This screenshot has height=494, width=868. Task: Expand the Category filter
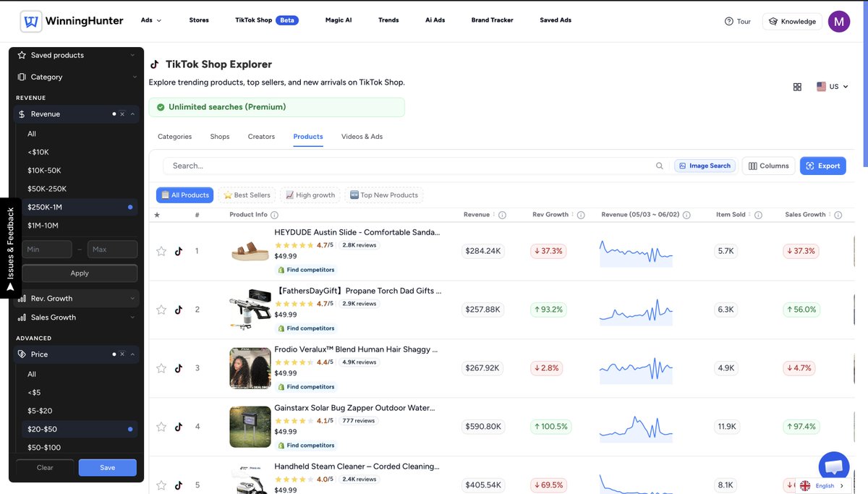[x=76, y=77]
